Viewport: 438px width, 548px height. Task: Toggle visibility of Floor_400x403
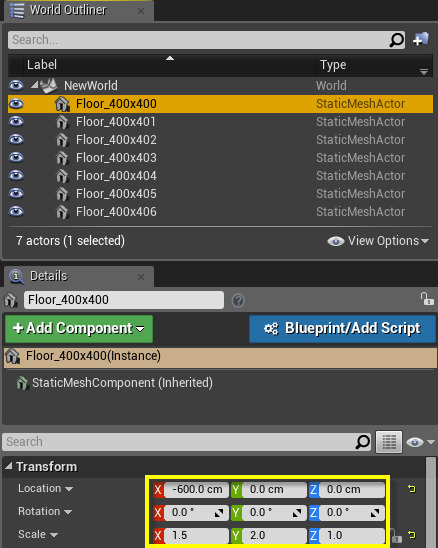(x=16, y=157)
